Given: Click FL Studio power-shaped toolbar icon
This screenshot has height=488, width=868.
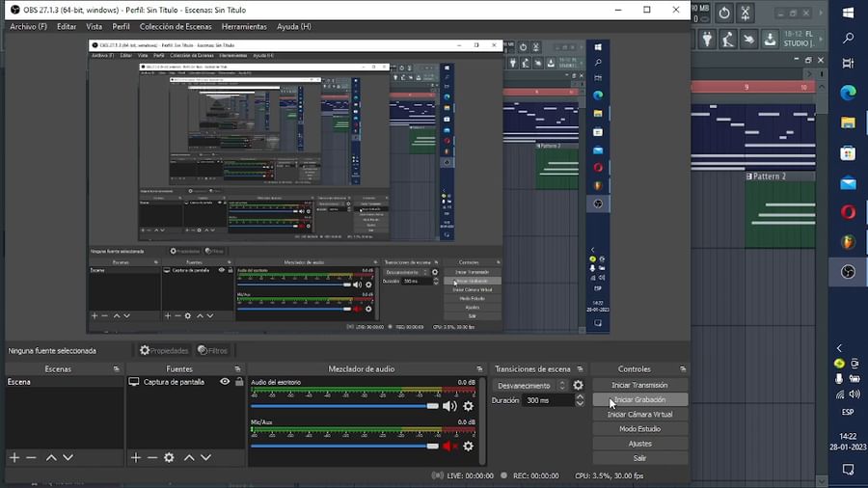Looking at the screenshot, I should (724, 13).
